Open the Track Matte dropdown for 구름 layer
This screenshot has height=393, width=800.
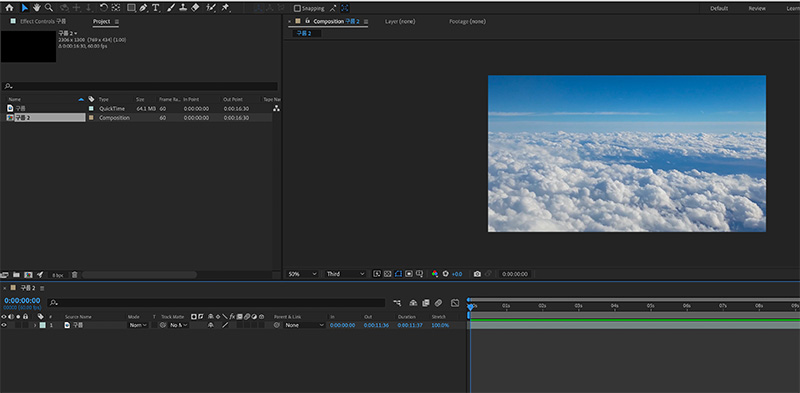(179, 325)
